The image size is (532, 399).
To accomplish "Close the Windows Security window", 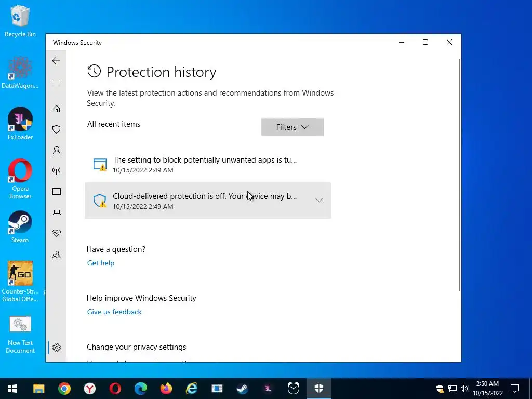I will click(449, 42).
